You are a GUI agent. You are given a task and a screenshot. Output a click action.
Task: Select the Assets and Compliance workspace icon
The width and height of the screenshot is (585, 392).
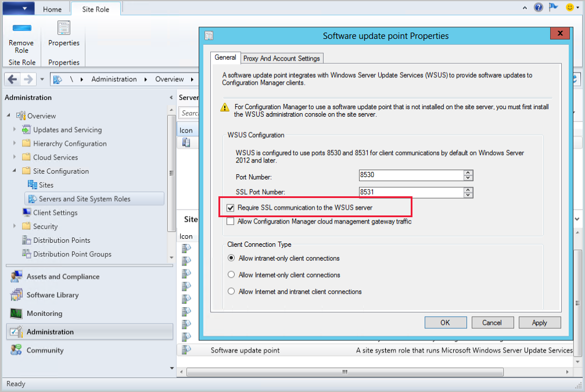click(16, 276)
